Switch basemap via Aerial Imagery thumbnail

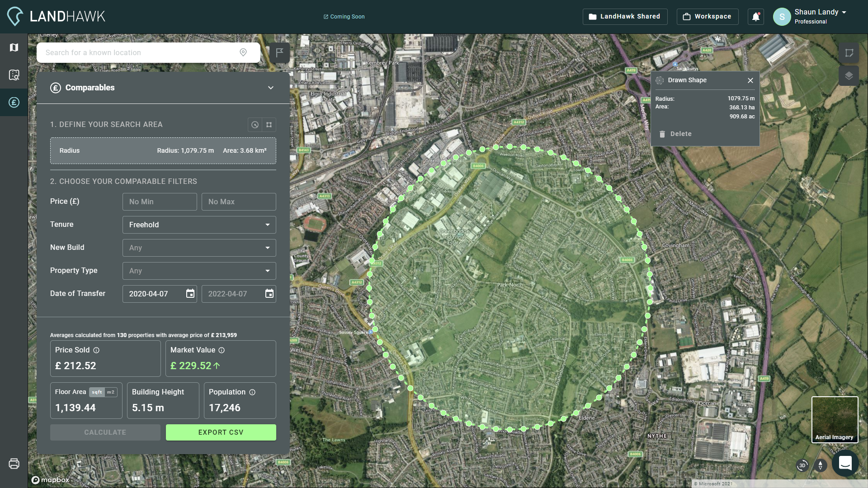pyautogui.click(x=835, y=420)
